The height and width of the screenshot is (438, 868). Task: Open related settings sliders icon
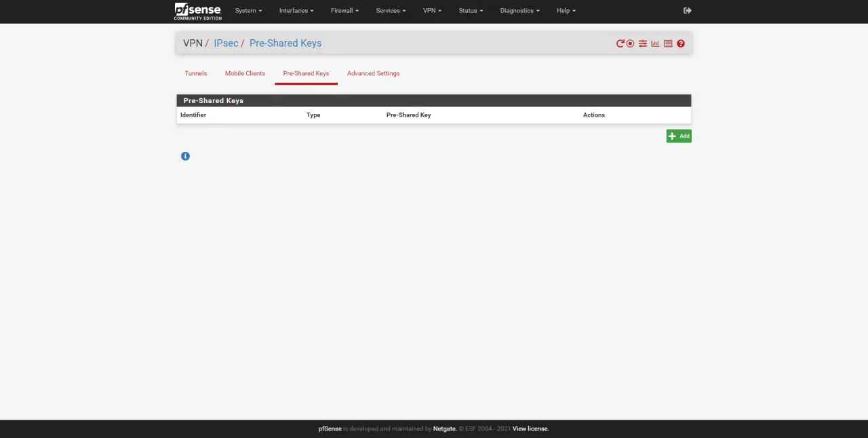pyautogui.click(x=642, y=43)
